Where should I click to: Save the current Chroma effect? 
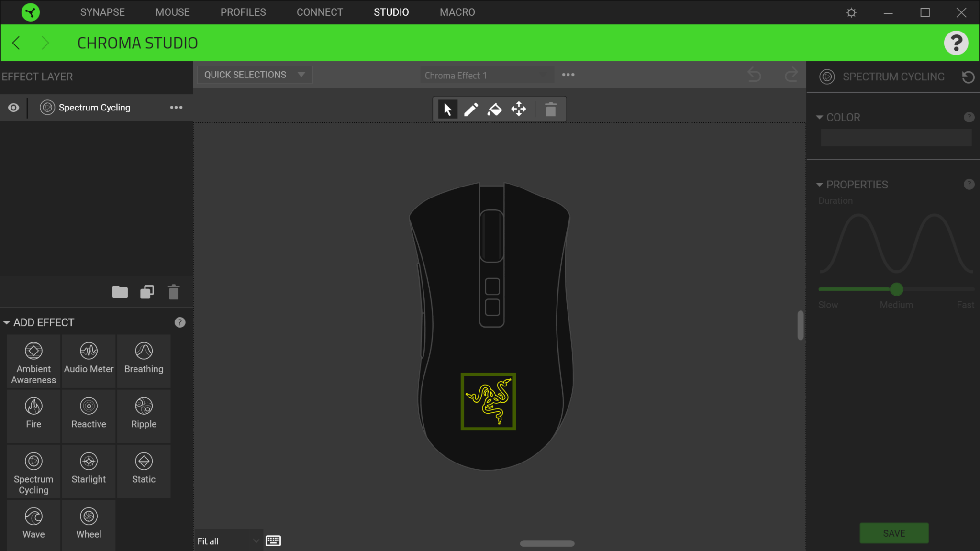[x=894, y=533]
